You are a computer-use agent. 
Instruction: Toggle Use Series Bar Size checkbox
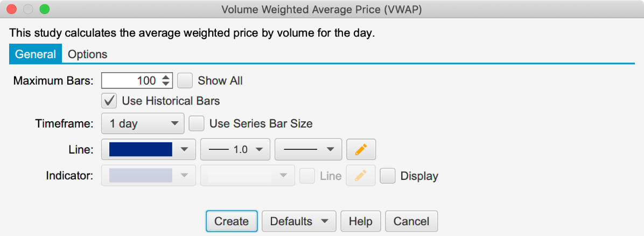tap(197, 124)
